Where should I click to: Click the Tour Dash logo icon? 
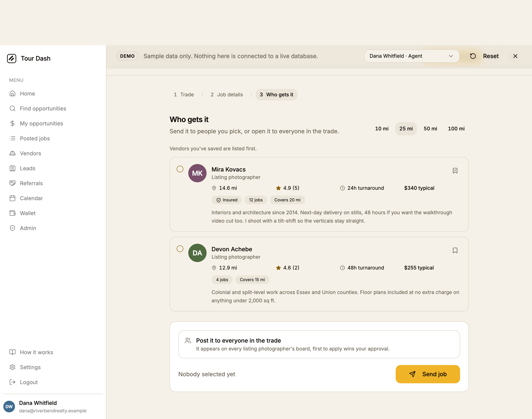tap(12, 58)
